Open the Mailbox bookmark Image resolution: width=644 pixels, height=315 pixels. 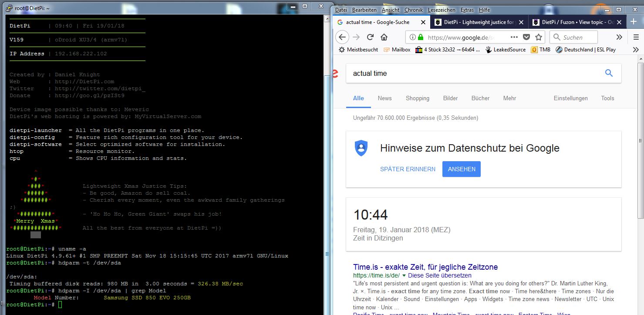tap(397, 50)
